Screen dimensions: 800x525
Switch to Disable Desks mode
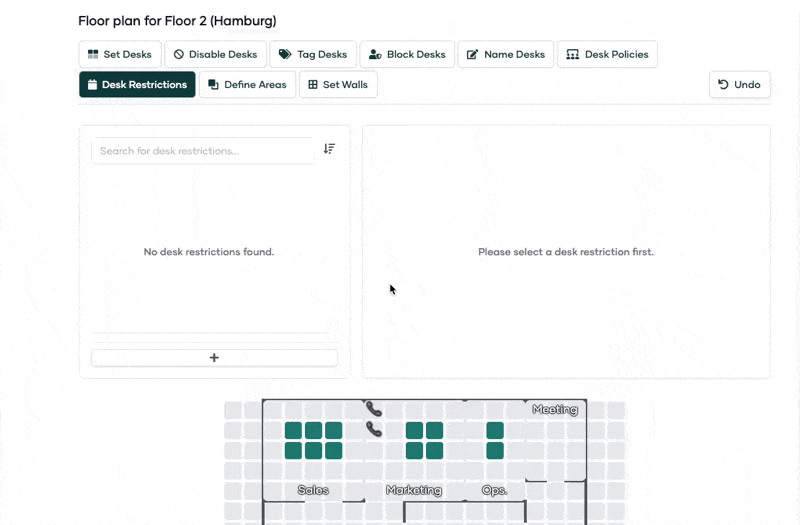click(x=215, y=54)
